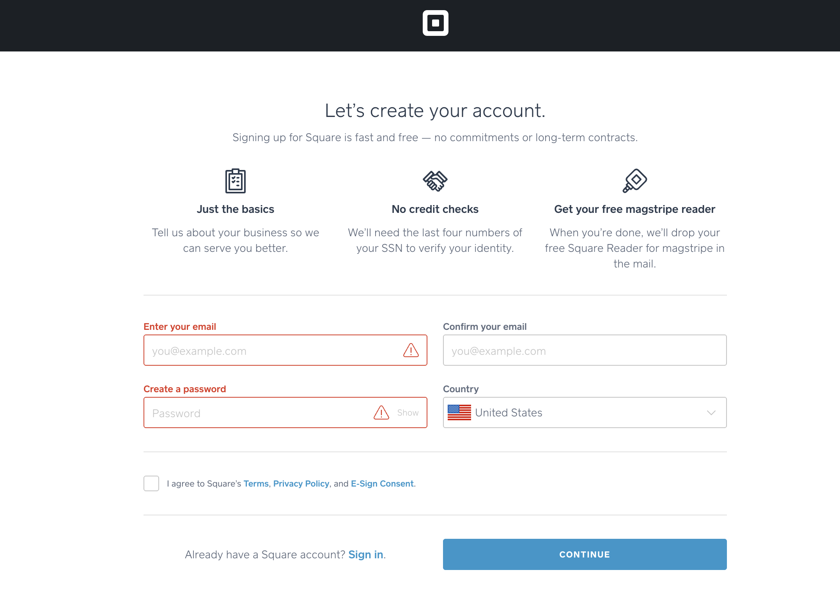Open the Country dropdown

pos(584,412)
